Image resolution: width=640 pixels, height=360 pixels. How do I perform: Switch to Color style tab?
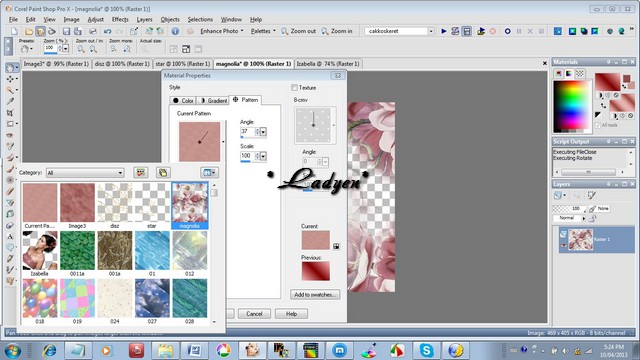pos(183,100)
